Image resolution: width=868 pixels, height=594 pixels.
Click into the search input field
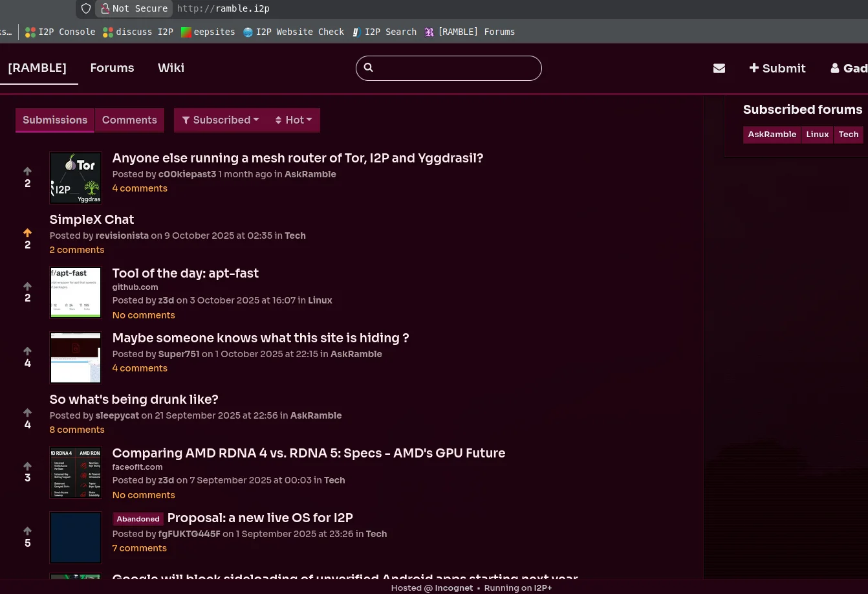tap(456, 68)
